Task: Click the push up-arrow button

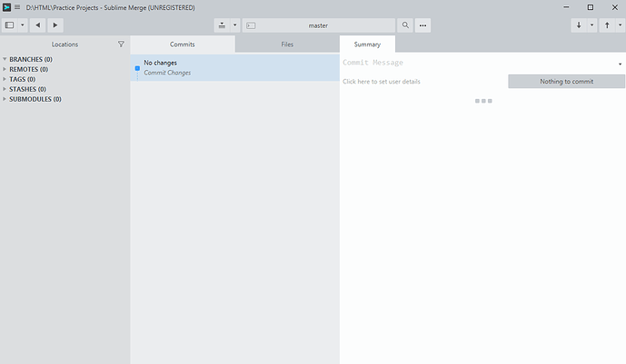Action: [x=607, y=25]
